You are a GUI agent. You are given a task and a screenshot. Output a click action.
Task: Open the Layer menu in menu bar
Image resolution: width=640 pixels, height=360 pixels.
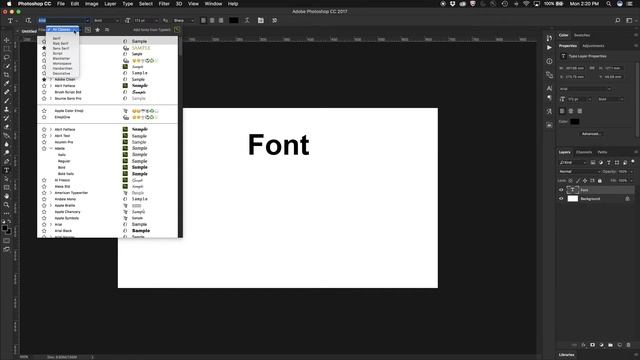click(110, 4)
